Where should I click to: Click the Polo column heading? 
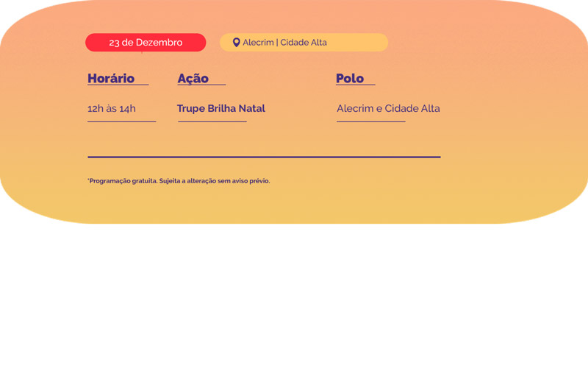(x=350, y=78)
